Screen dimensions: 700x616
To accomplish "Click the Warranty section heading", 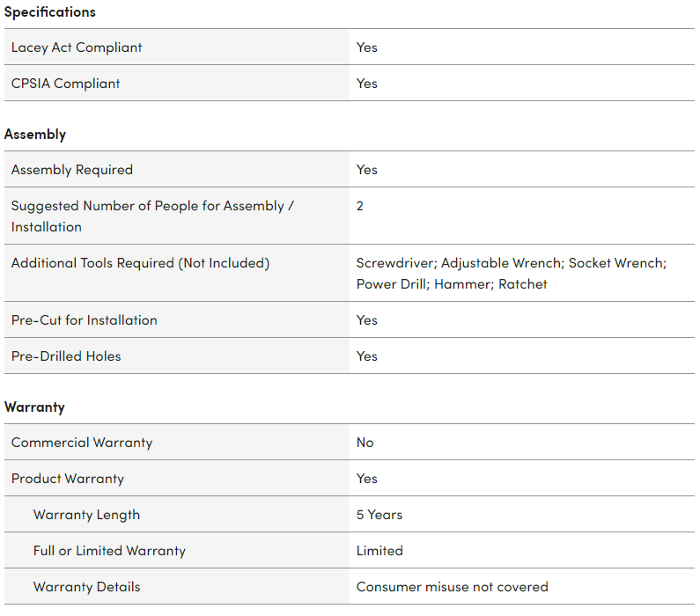I will click(35, 407).
